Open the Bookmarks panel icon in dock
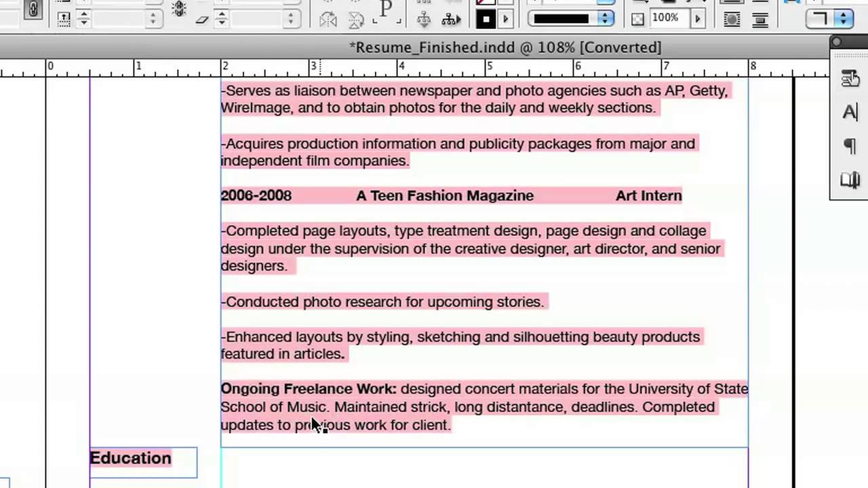The image size is (868, 488). tap(850, 180)
